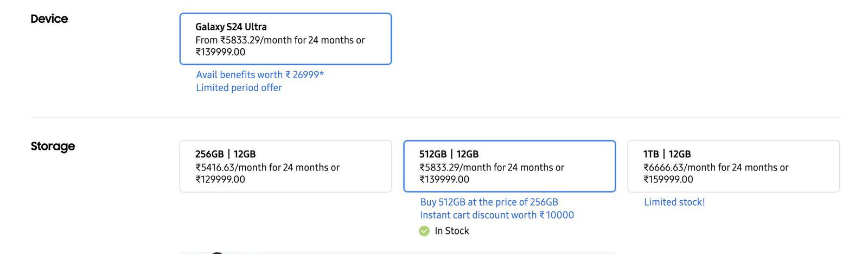The height and width of the screenshot is (254, 868).
Task: Choose the 256GB | 12GB storage option
Action: click(285, 166)
